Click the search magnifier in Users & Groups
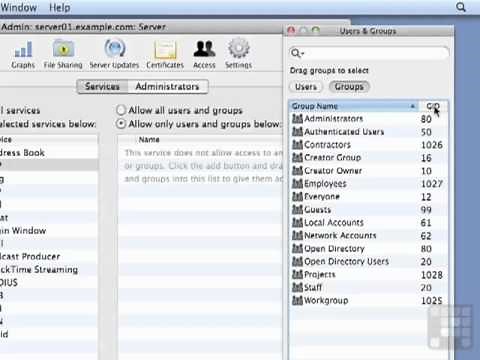Image resolution: width=480 pixels, height=360 pixels. tap(296, 53)
